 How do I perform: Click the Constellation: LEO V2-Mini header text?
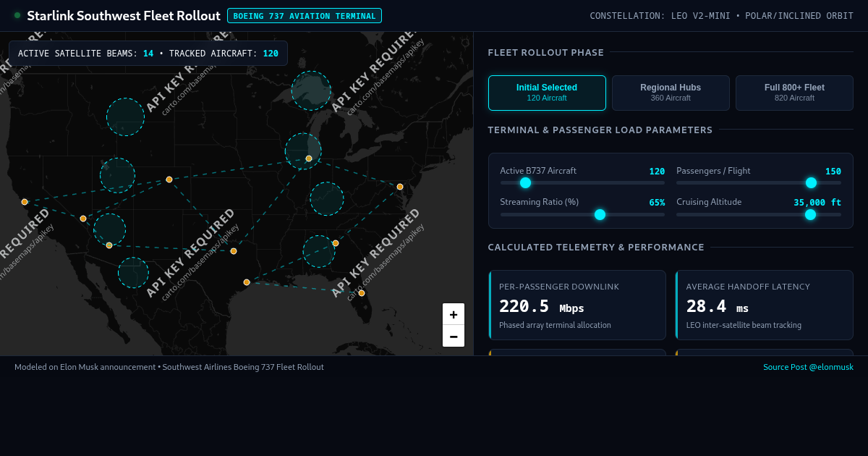point(721,16)
